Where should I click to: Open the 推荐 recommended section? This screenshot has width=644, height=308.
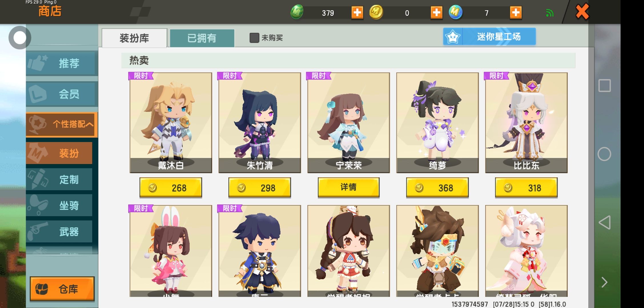tap(62, 63)
